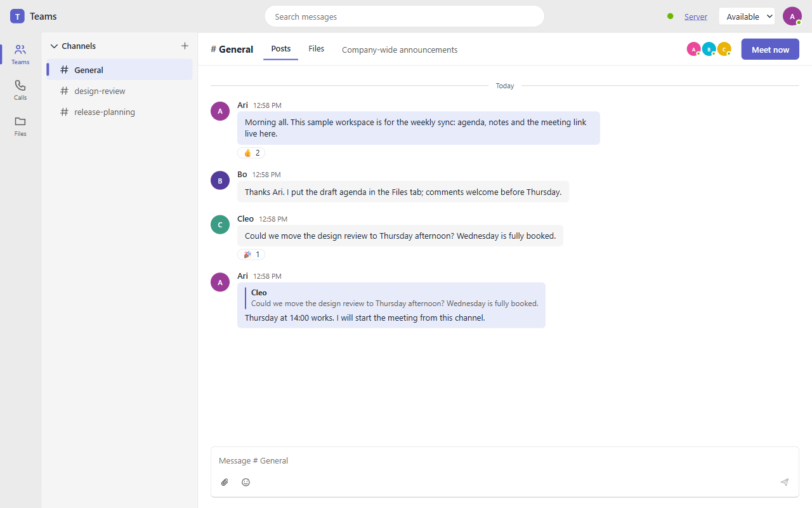Click Bo's message about the draft agenda

403,192
